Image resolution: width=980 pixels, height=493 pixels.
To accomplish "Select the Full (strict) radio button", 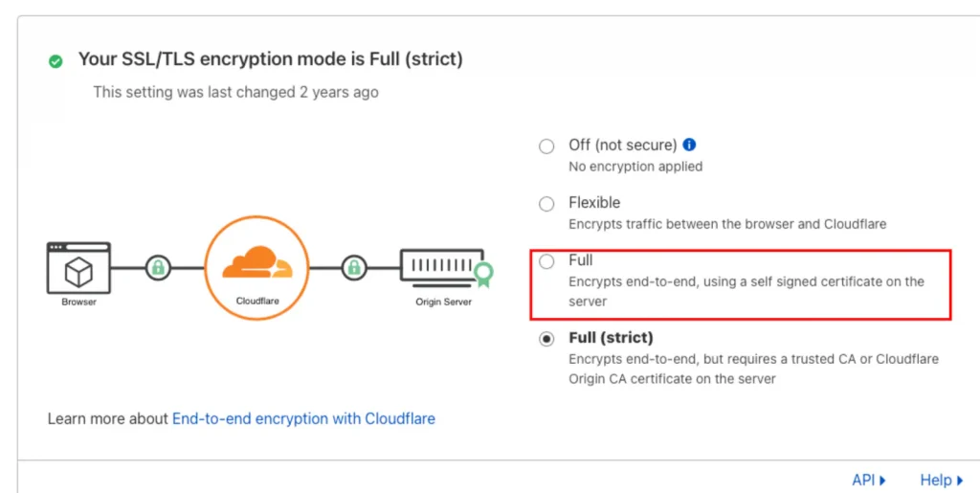I will 546,339.
